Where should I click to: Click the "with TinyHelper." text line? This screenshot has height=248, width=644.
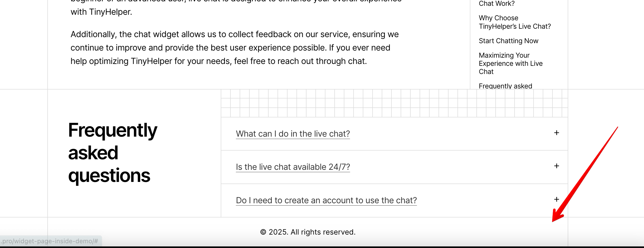pyautogui.click(x=101, y=12)
